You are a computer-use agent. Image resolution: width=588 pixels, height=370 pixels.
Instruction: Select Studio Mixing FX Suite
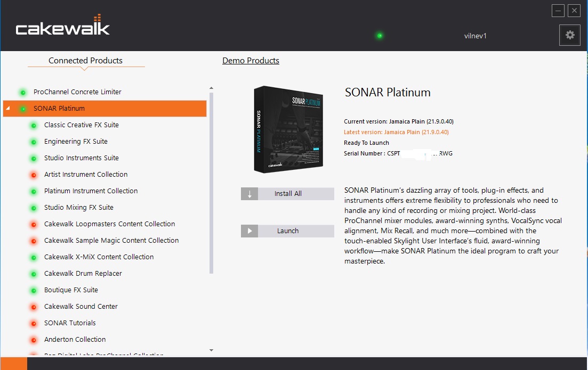click(79, 207)
